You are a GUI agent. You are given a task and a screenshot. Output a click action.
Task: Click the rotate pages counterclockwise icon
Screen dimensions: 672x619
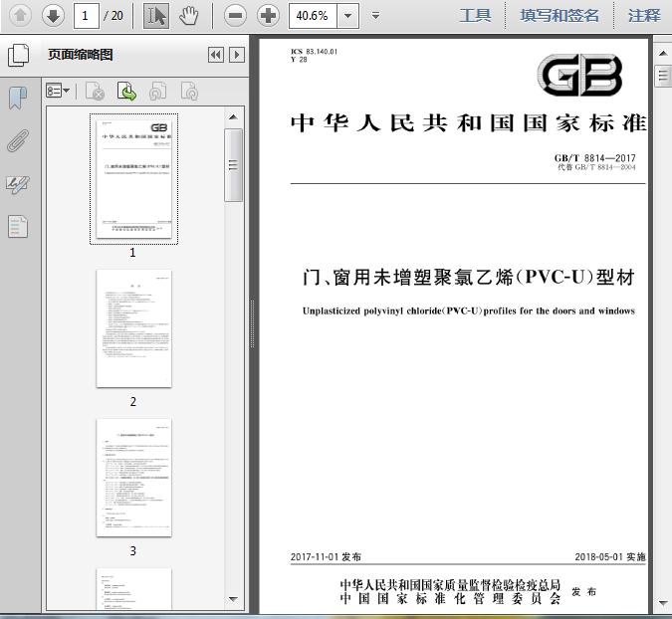[157, 91]
